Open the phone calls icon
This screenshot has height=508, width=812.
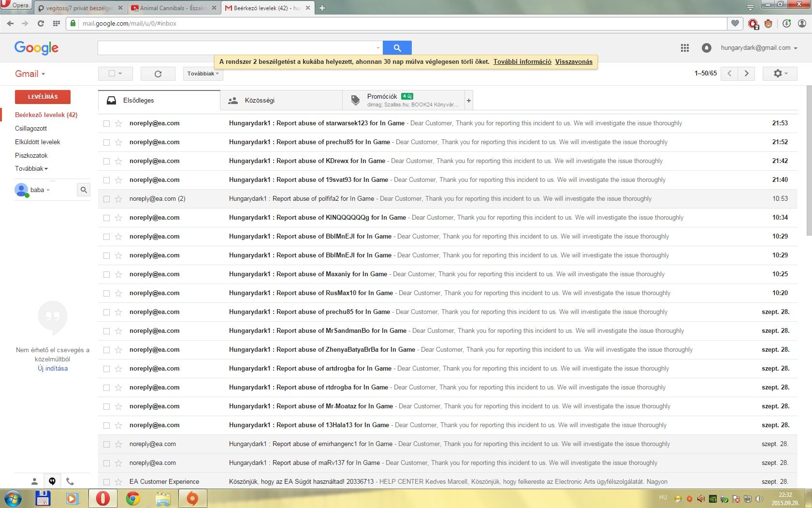coord(70,481)
